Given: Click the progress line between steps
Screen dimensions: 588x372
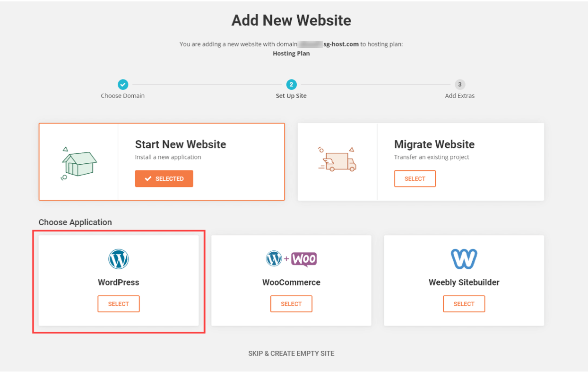Looking at the screenshot, I should [207, 85].
